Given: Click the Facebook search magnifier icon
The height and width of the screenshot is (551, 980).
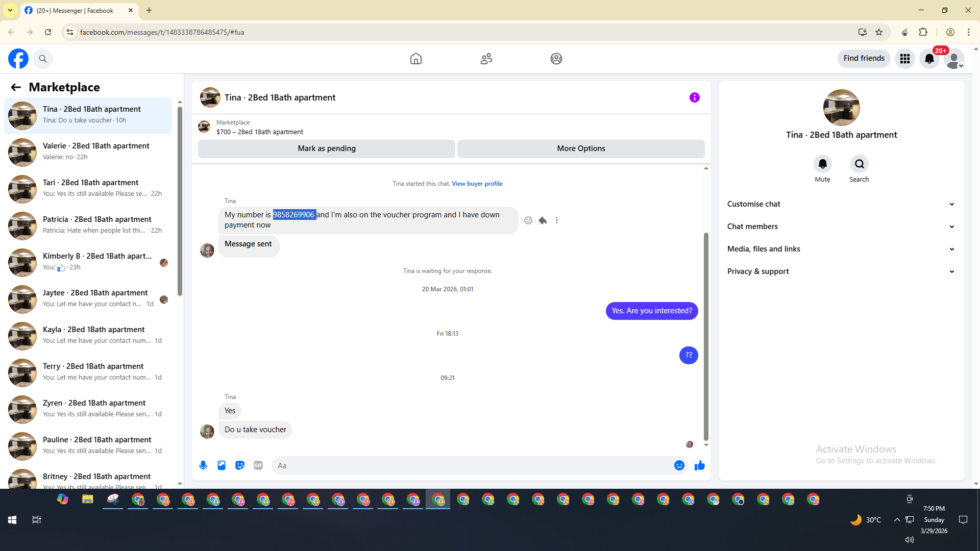Looking at the screenshot, I should point(43,59).
